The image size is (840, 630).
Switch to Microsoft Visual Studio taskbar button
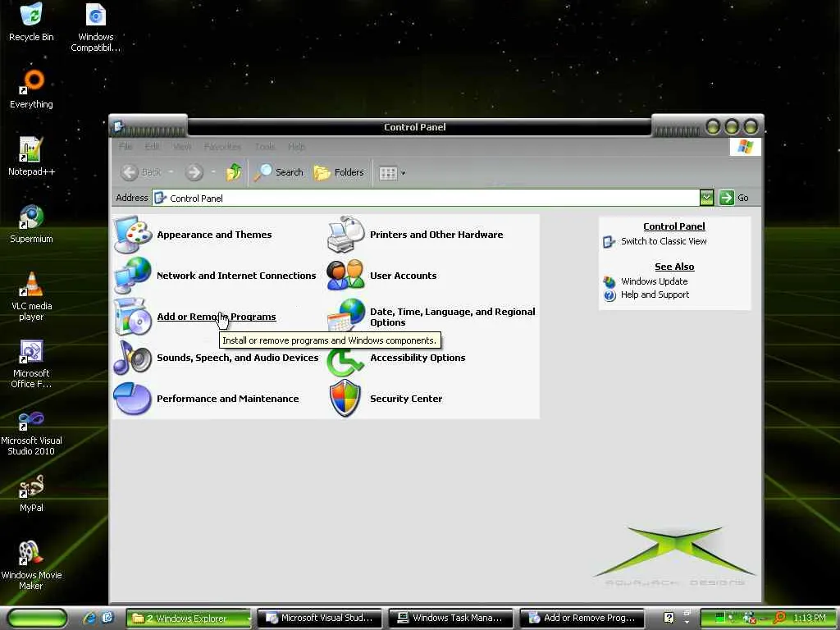tap(320, 619)
